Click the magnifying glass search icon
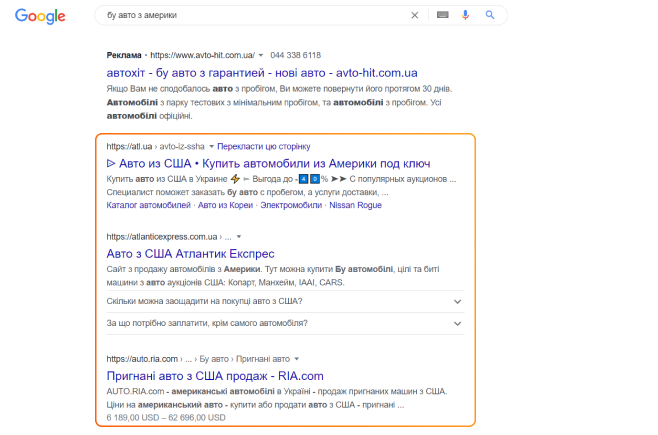 (490, 15)
